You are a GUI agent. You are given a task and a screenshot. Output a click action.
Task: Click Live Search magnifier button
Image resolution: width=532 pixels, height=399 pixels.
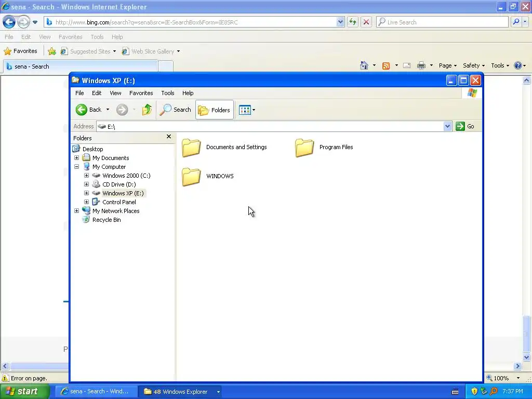tap(516, 22)
